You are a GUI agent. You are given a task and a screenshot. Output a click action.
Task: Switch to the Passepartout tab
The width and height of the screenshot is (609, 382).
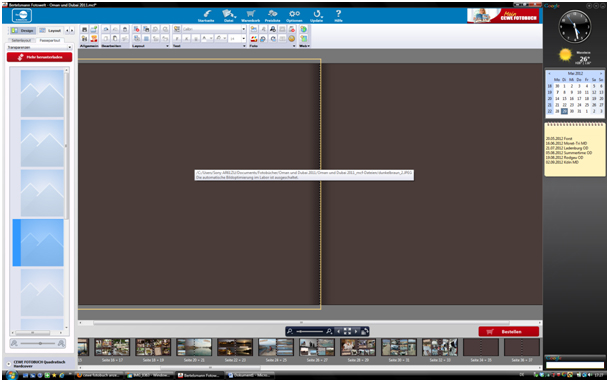tap(50, 40)
